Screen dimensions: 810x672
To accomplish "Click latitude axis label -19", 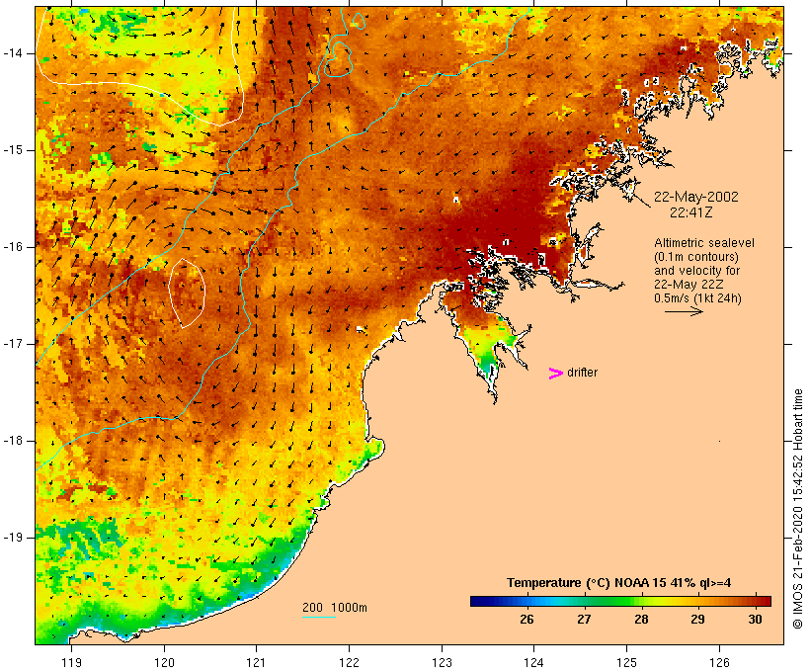I will point(13,537).
